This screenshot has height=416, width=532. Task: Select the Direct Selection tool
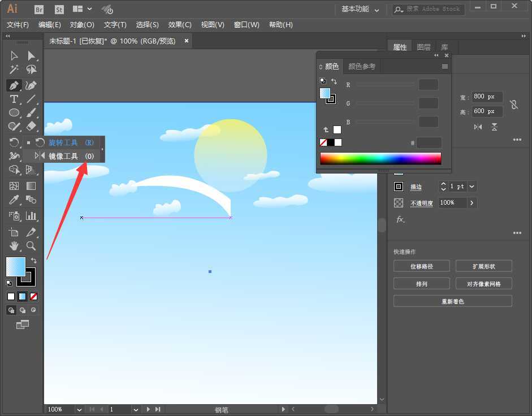31,55
